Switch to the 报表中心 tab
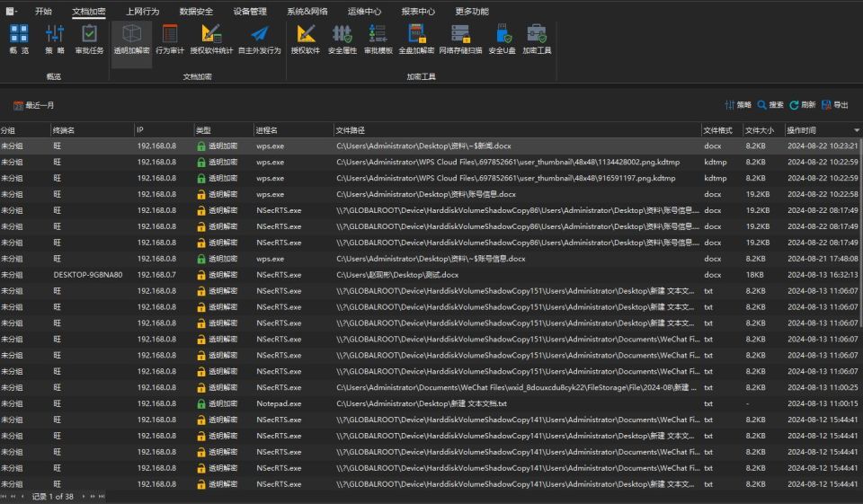Screen dimensions: 863x504 tap(418, 11)
